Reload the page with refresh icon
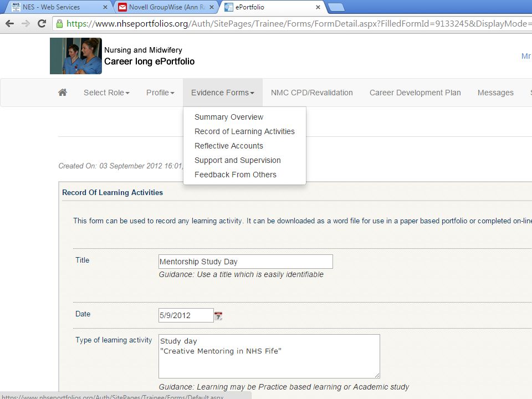The image size is (532, 399). point(42,23)
